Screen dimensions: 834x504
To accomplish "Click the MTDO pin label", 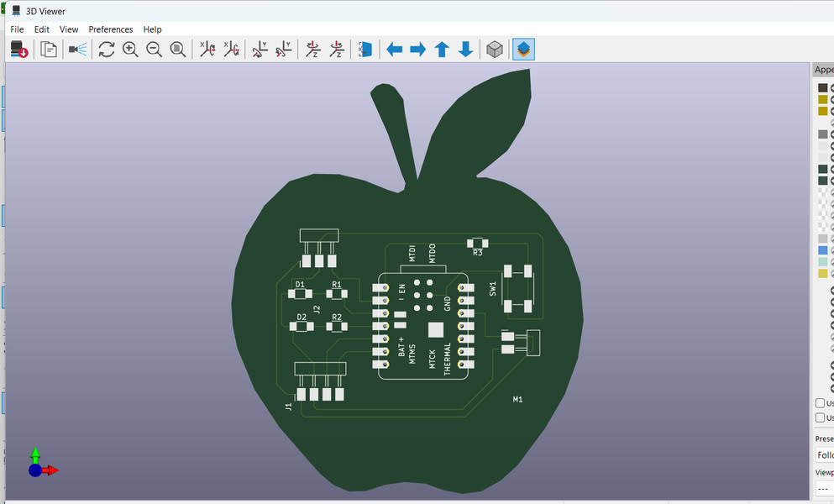I will 432,254.
